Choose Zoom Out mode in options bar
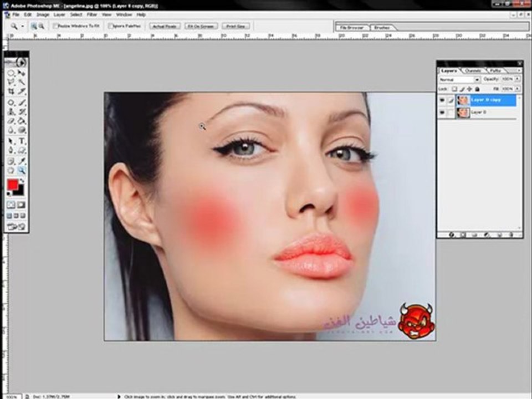 (42, 26)
